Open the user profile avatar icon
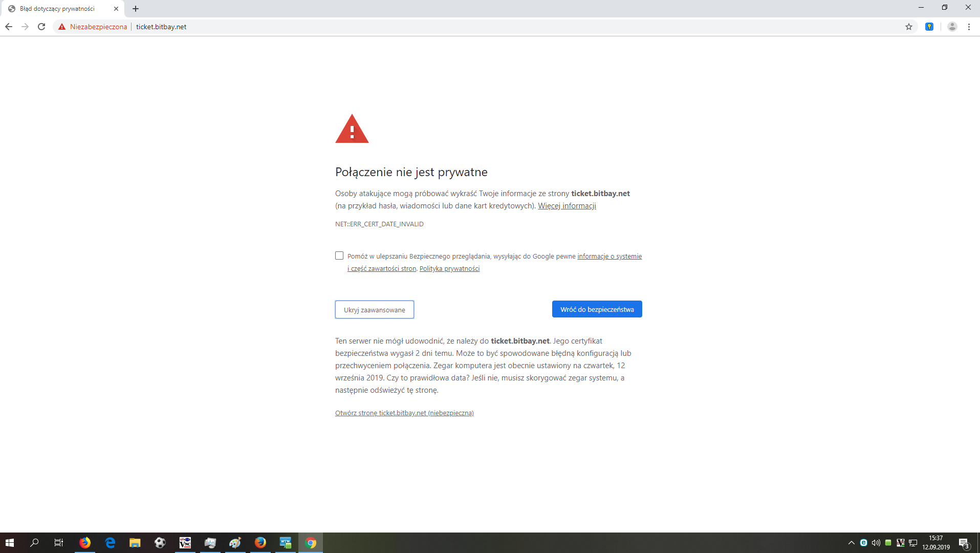This screenshot has height=553, width=980. coord(952,27)
